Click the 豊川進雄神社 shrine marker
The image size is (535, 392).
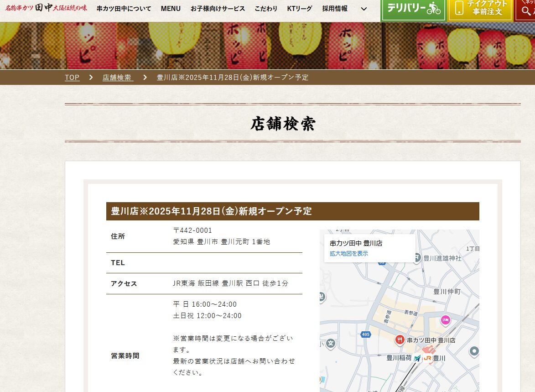pyautogui.click(x=416, y=258)
